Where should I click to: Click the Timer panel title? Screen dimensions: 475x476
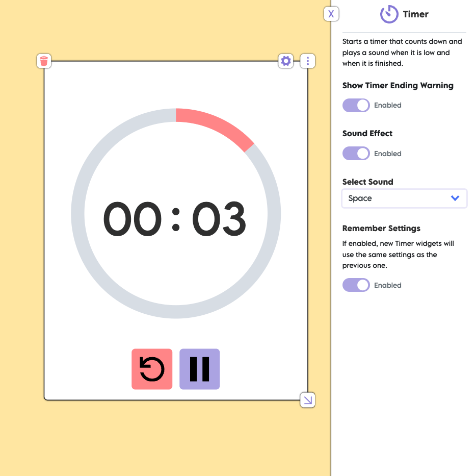click(416, 14)
